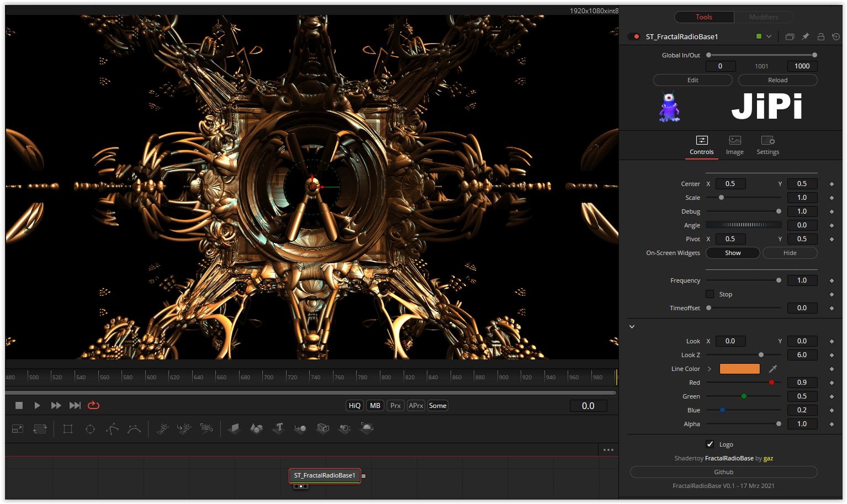Select the ST_FractalRadioBase1 node in flow

coord(325,475)
